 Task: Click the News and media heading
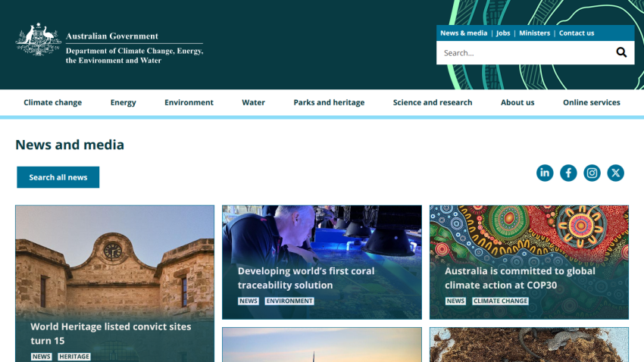(70, 145)
